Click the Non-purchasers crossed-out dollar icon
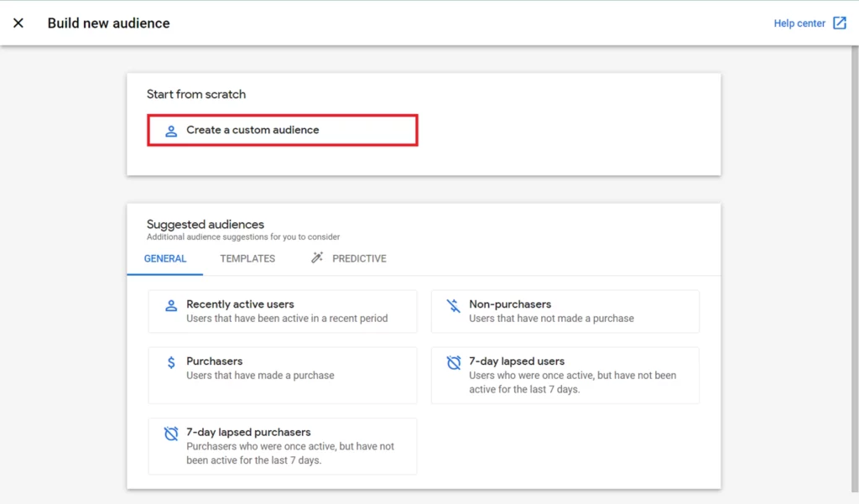Image resolution: width=859 pixels, height=504 pixels. [454, 305]
